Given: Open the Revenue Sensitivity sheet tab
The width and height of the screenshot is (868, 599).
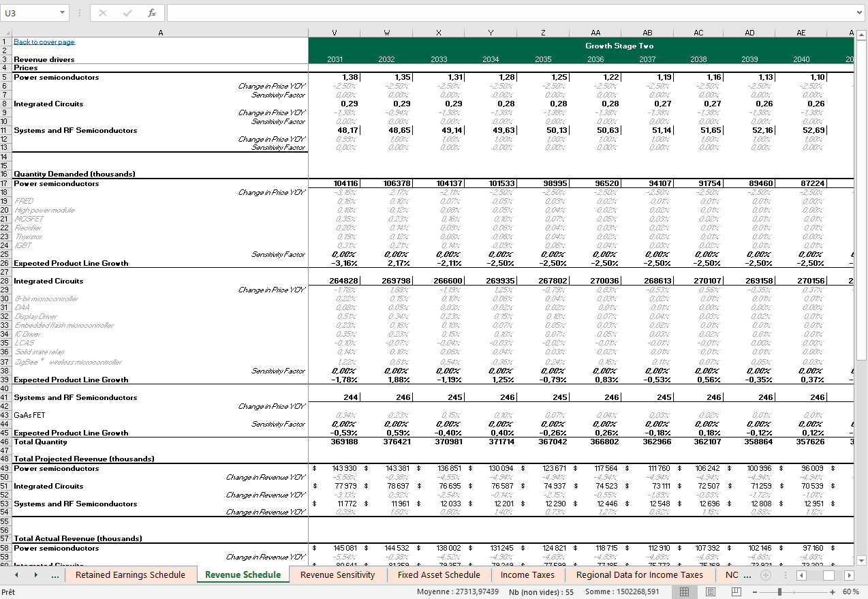Looking at the screenshot, I should click(x=337, y=575).
